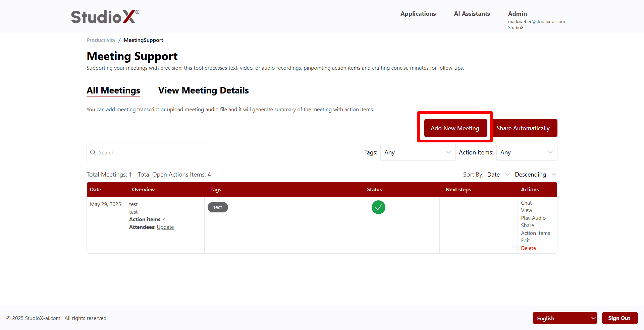Click the Share Automatically button
This screenshot has width=644, height=330.
523,128
